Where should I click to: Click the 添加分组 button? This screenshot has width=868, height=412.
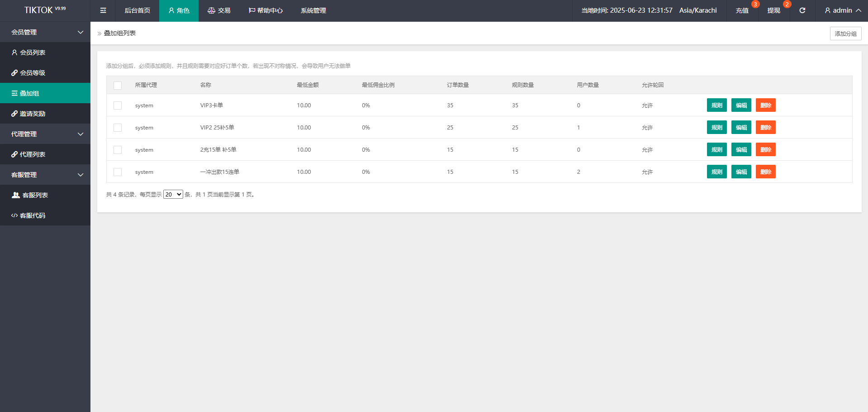coord(845,34)
